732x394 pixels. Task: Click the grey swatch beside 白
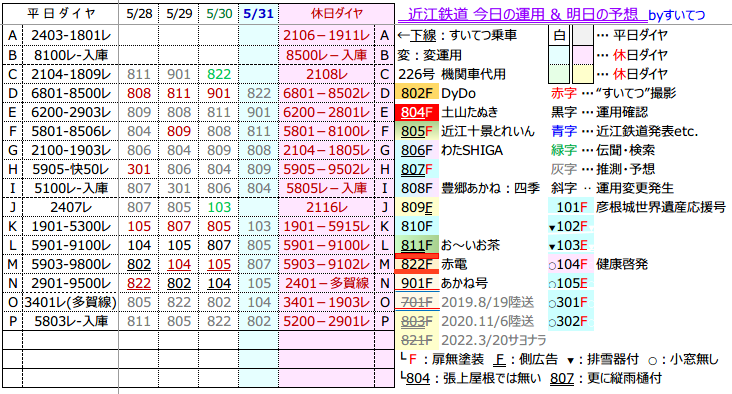click(x=583, y=35)
